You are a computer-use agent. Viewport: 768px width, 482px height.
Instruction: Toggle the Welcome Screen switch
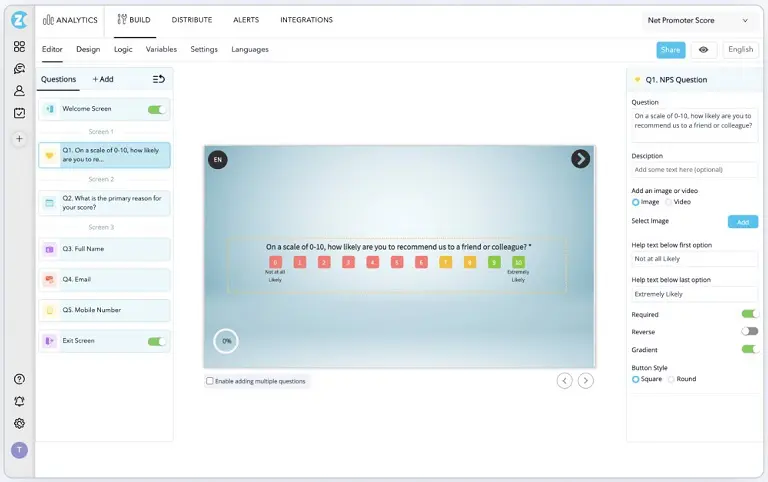157,109
